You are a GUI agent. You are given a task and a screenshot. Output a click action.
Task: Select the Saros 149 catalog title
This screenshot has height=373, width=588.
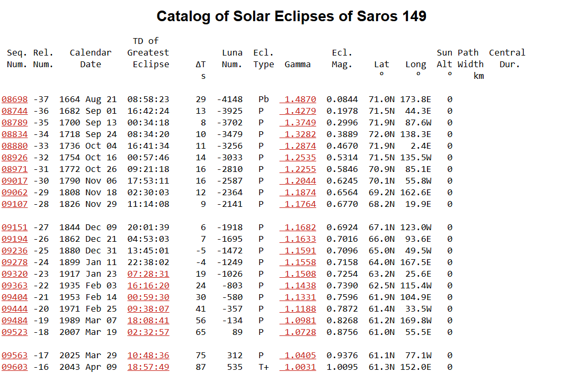coord(291,16)
